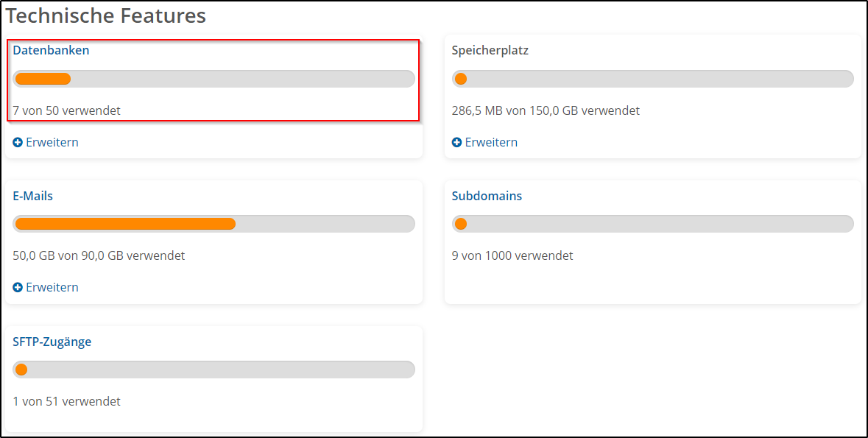This screenshot has height=438, width=868.
Task: Click the "1 von 51 verwendet" text
Action: [x=66, y=401]
